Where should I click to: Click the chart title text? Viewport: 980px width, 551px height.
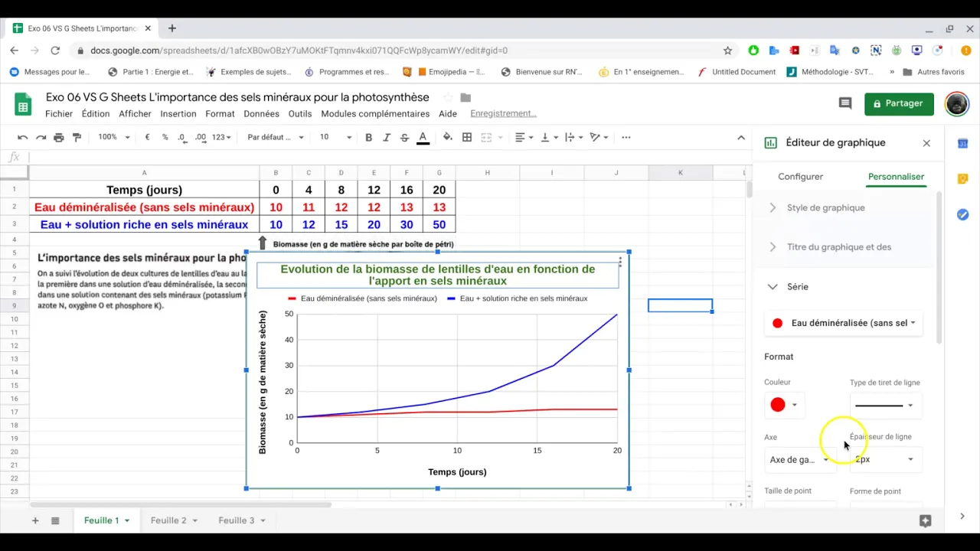click(437, 275)
